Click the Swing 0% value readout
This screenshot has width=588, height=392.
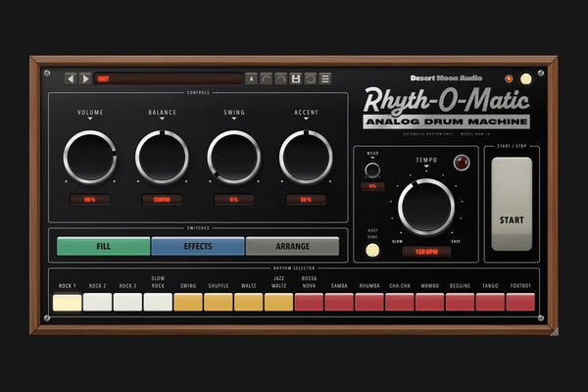point(234,200)
